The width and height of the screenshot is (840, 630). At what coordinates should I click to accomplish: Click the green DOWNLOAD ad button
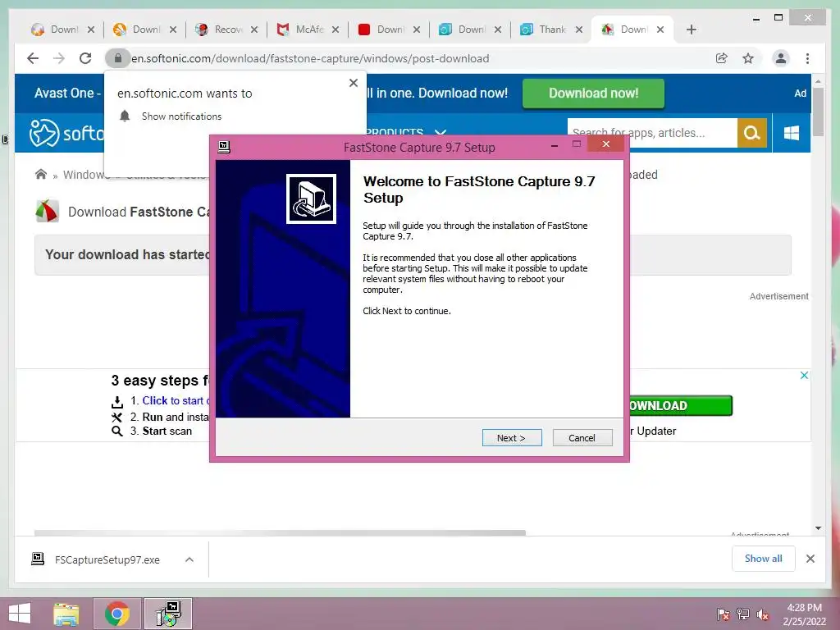coord(680,405)
